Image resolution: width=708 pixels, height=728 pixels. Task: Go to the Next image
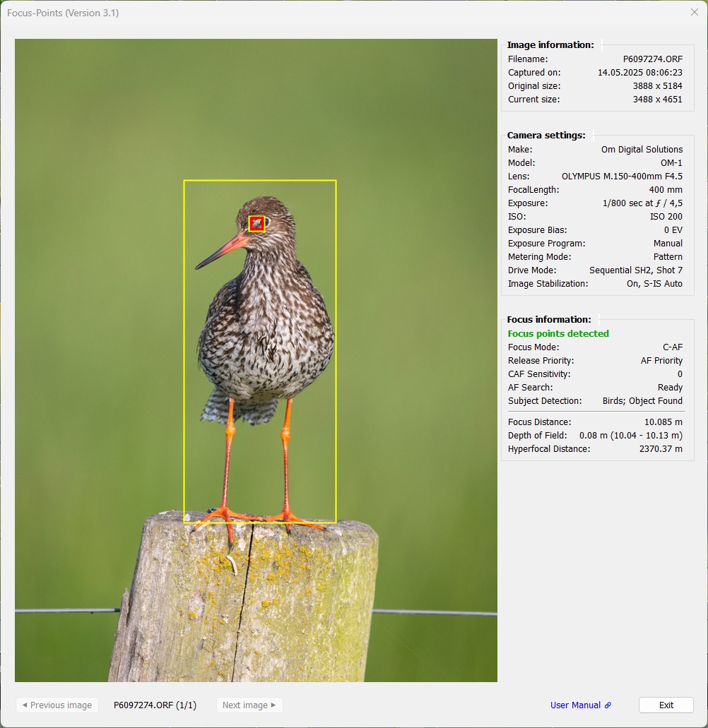(x=249, y=705)
